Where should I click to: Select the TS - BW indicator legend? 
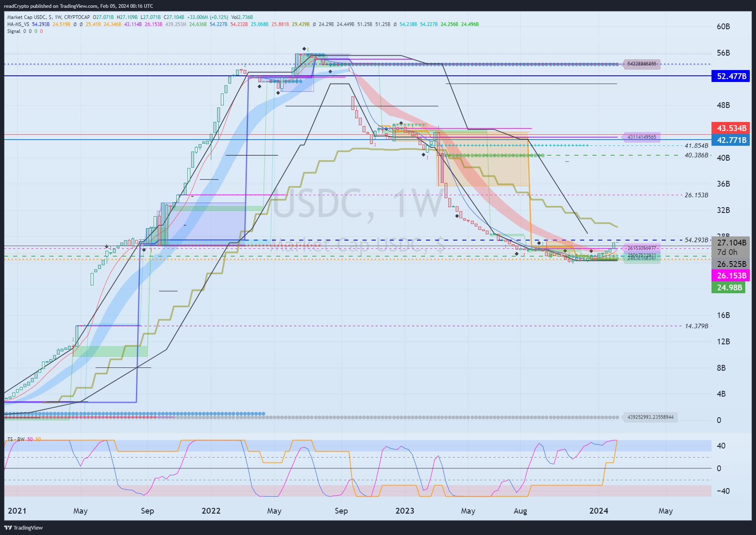pyautogui.click(x=16, y=439)
